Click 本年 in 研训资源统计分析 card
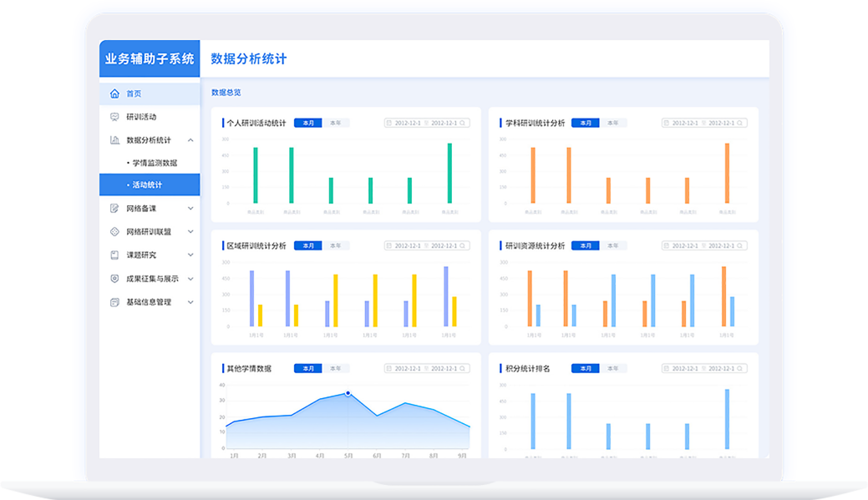 (x=613, y=245)
